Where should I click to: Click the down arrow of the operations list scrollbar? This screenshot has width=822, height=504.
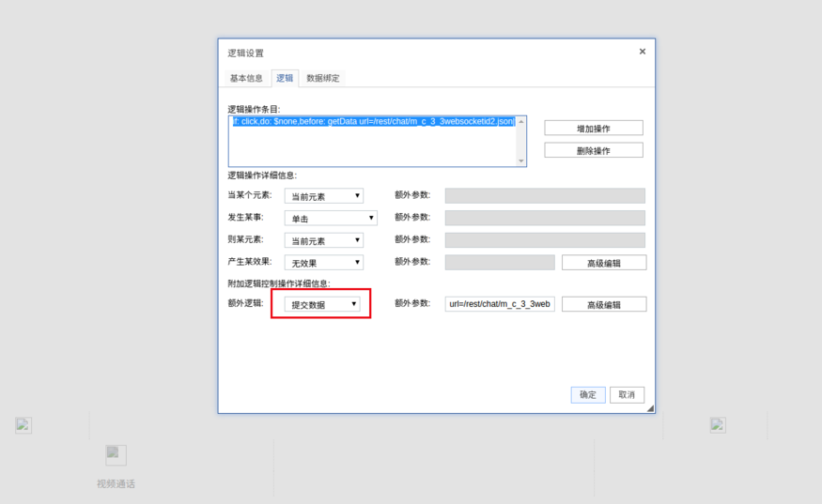coord(521,161)
